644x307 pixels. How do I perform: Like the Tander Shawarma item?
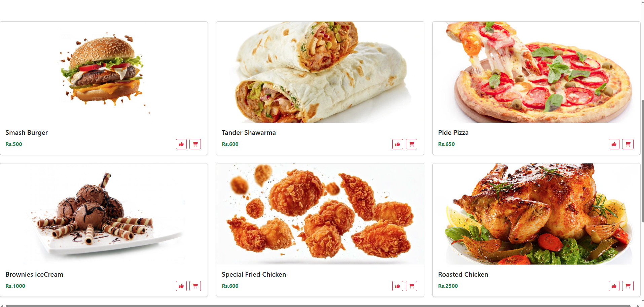[x=398, y=144]
